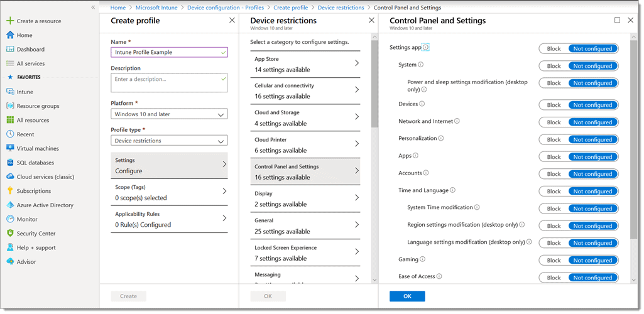Click info icon beside Ease of Access
The image size is (644, 314).
click(439, 277)
